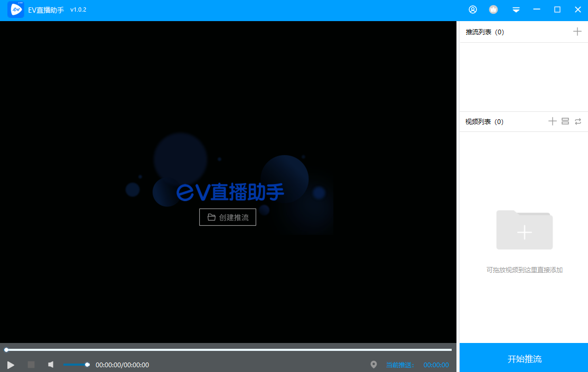Add a video to 视频列表
588x372 pixels.
pos(552,121)
